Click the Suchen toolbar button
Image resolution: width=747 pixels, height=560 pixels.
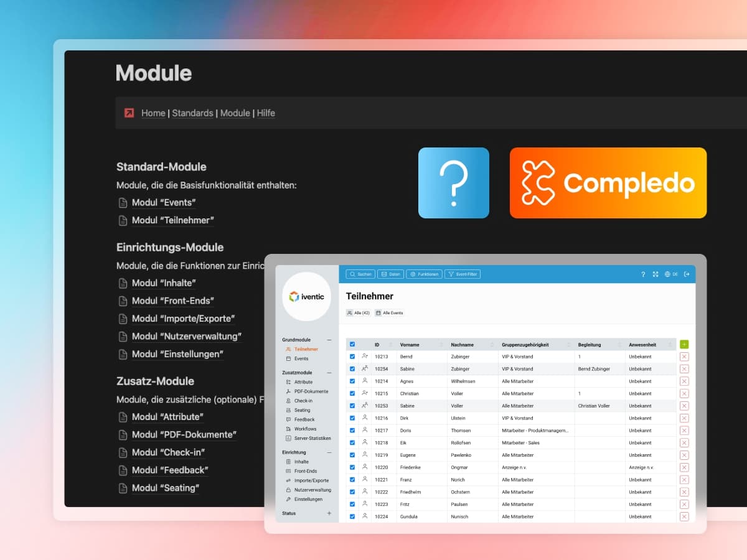point(360,274)
